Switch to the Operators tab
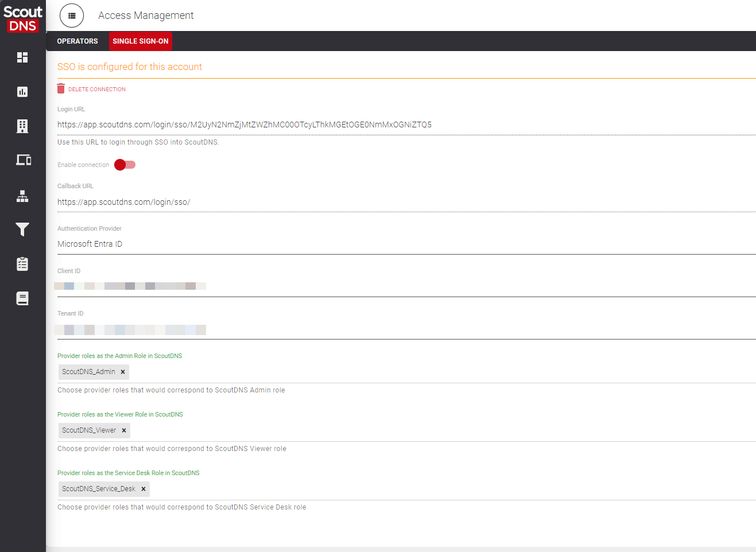This screenshot has width=756, height=552. [77, 41]
